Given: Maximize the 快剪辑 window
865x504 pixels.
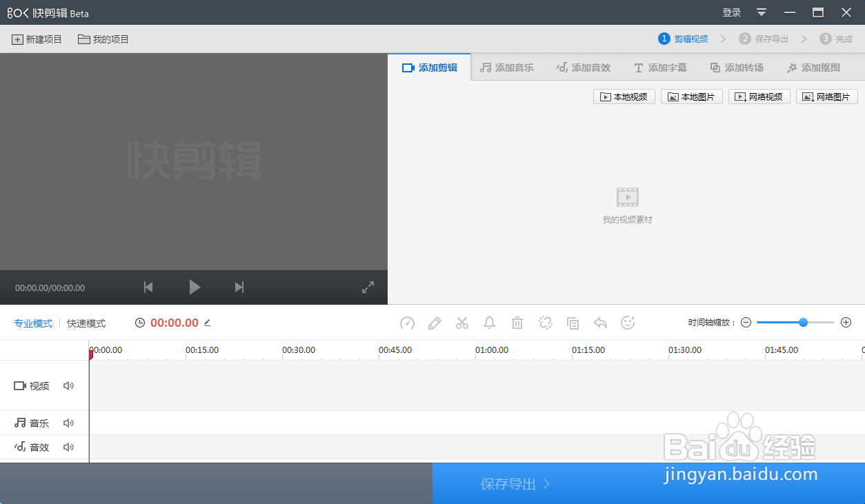Looking at the screenshot, I should tap(818, 12).
